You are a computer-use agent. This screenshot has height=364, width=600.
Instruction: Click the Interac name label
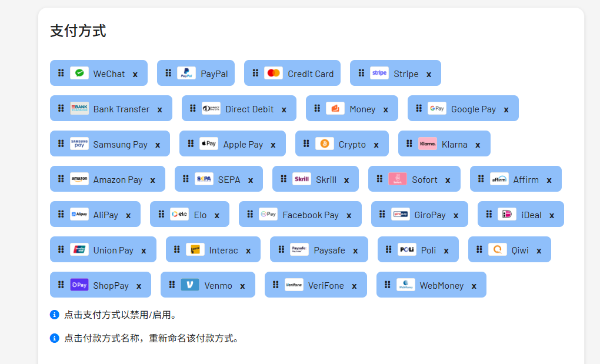click(x=224, y=251)
